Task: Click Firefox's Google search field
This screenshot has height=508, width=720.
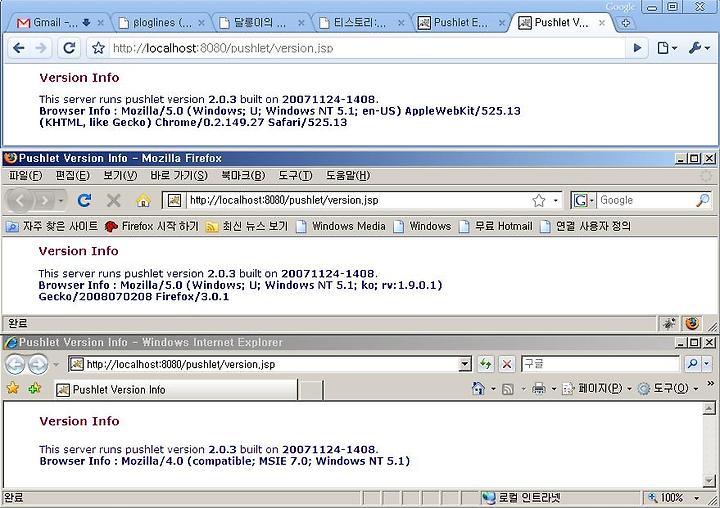Action: tap(646, 200)
